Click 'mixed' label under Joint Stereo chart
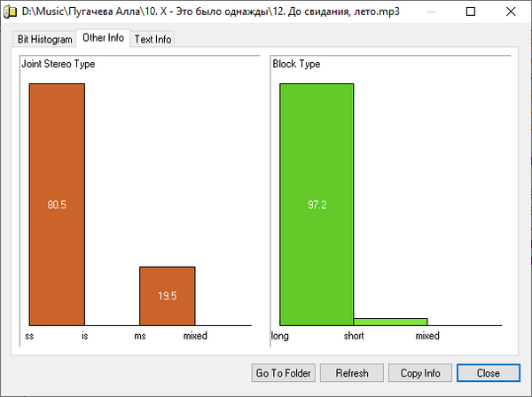Image resolution: width=532 pixels, height=397 pixels. [195, 337]
